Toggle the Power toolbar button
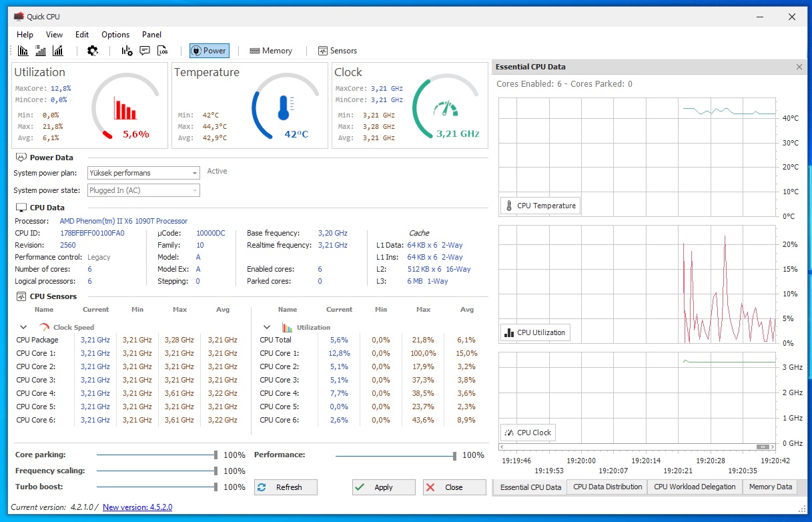 209,51
